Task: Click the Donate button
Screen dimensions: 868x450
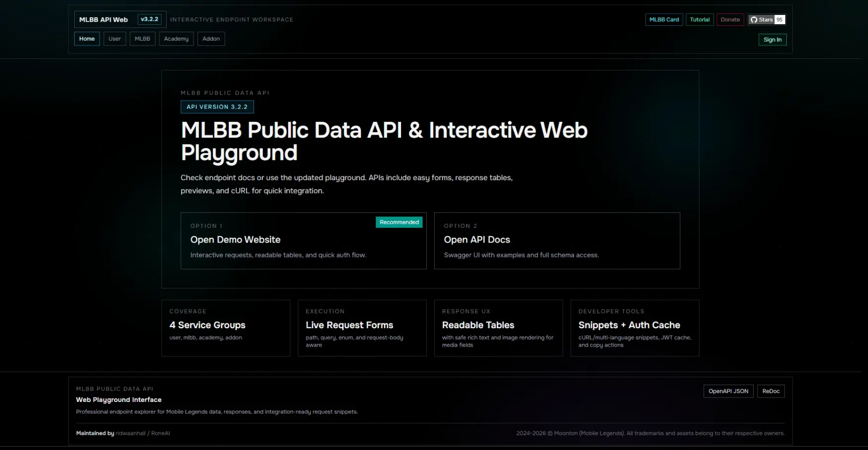Action: pyautogui.click(x=730, y=19)
